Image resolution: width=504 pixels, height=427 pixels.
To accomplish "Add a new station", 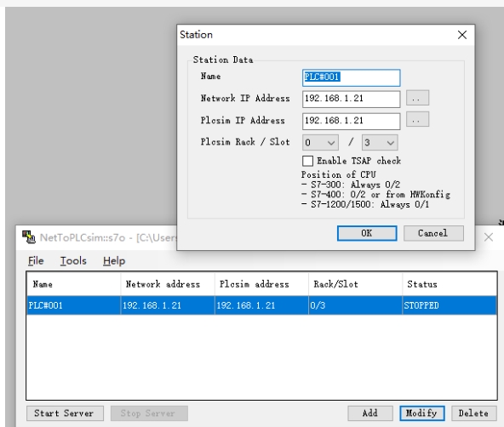I will pyautogui.click(x=370, y=413).
